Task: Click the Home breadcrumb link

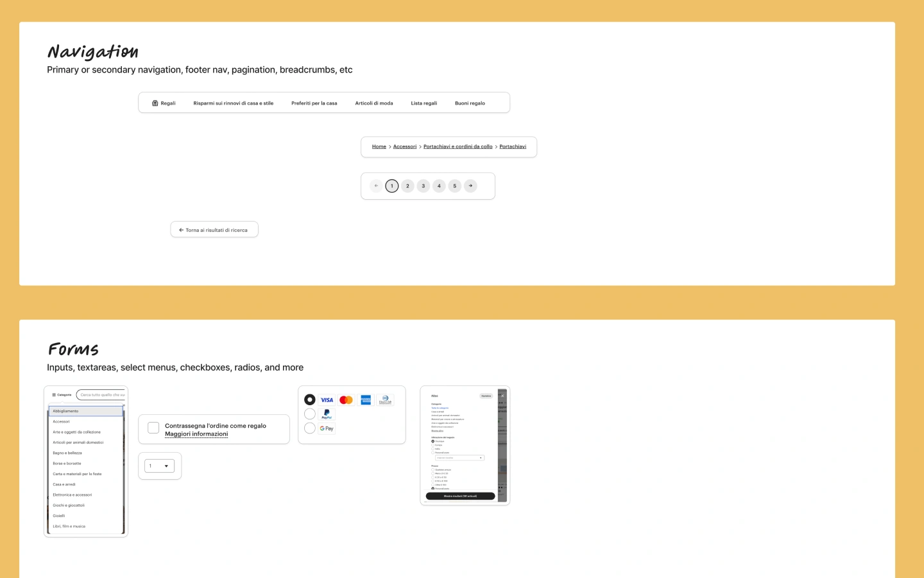Action: click(379, 146)
